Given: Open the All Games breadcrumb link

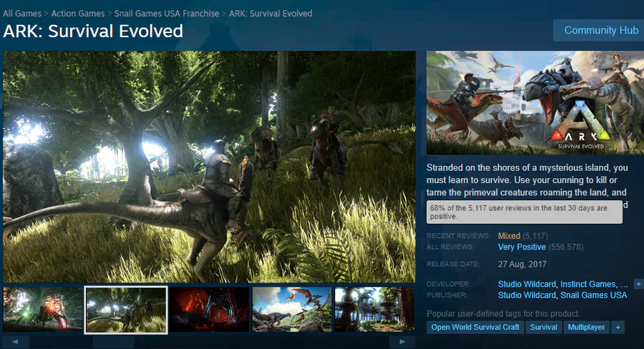Looking at the screenshot, I should click(22, 14).
